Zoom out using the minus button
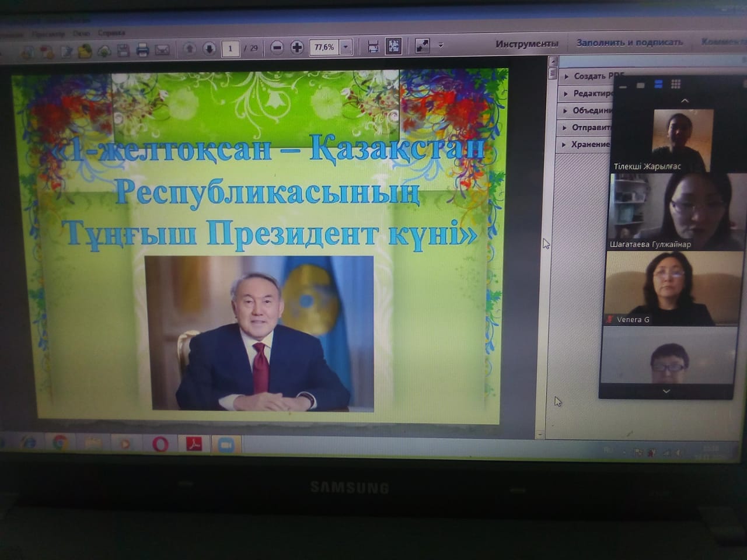The image size is (747, 560). 277,47
